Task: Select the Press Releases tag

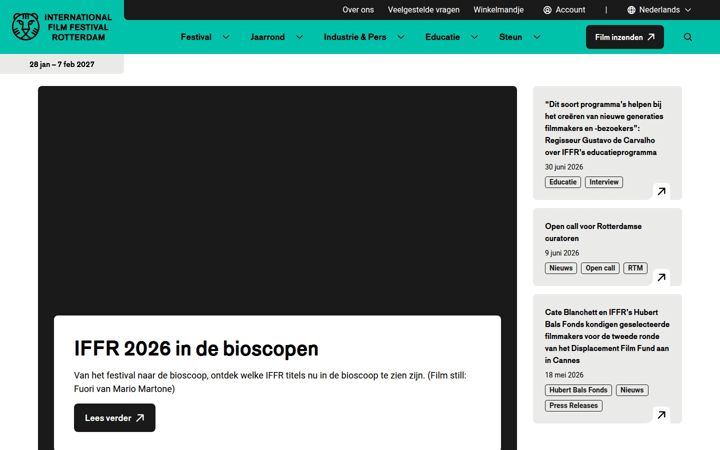Action: point(574,406)
